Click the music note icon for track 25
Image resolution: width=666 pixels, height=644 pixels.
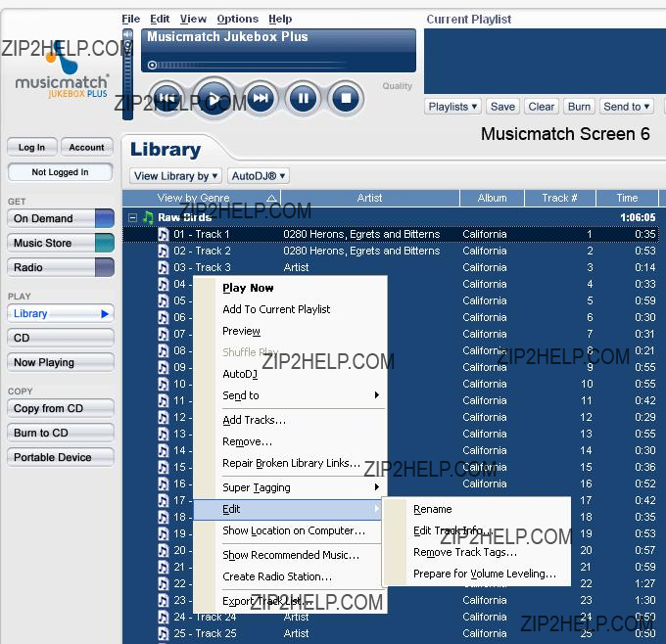tap(164, 633)
